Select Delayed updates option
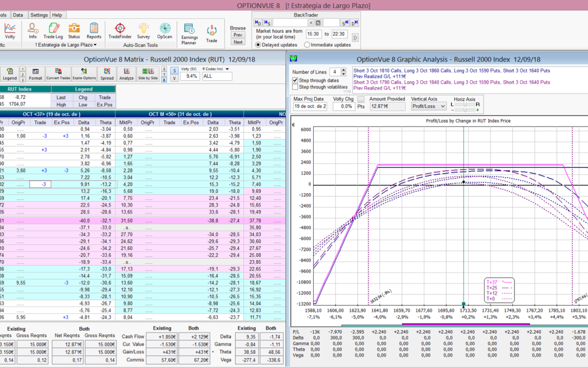This screenshot has height=368, width=588. [277, 45]
